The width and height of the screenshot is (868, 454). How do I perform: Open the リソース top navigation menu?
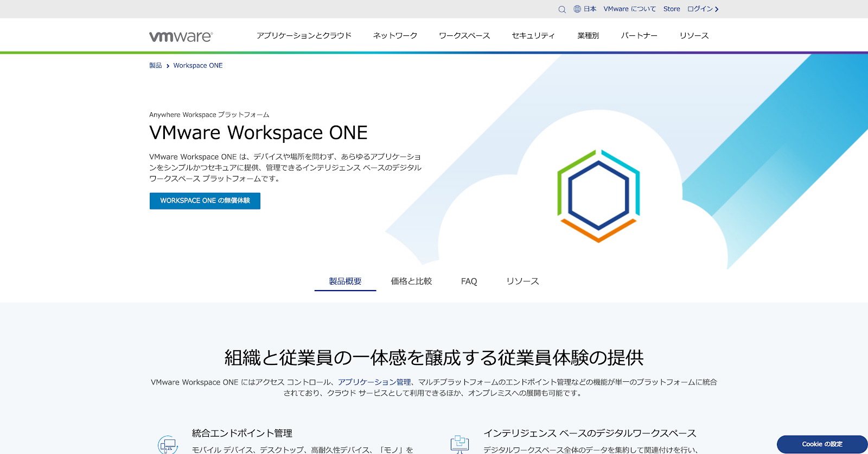point(694,36)
